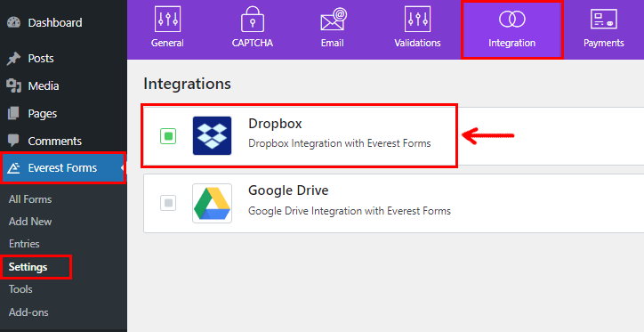Collapse the Everest Forms submenu arrow

122,168
